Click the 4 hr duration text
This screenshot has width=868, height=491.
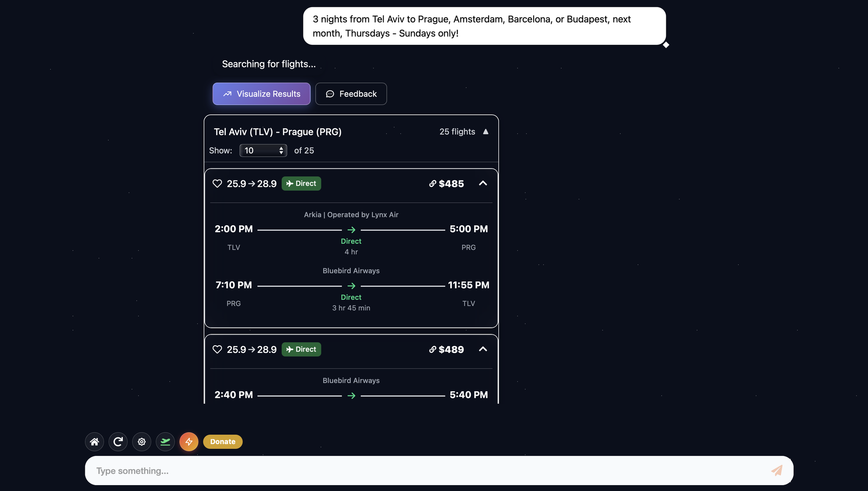click(351, 252)
